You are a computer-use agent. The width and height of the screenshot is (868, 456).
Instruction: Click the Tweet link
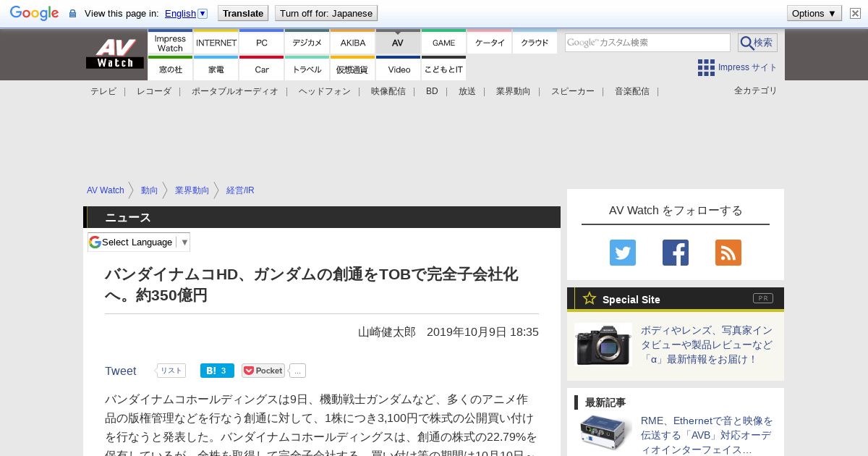coord(121,371)
